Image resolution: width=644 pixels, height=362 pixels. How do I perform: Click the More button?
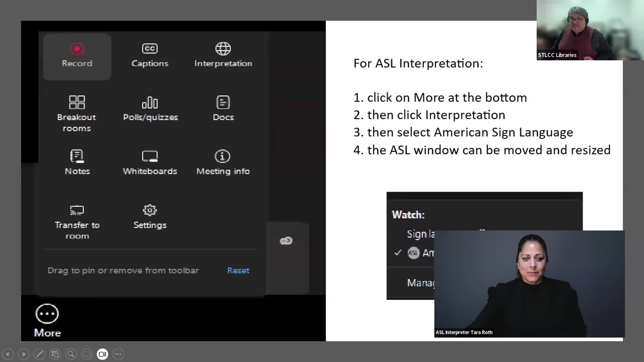coord(47,320)
